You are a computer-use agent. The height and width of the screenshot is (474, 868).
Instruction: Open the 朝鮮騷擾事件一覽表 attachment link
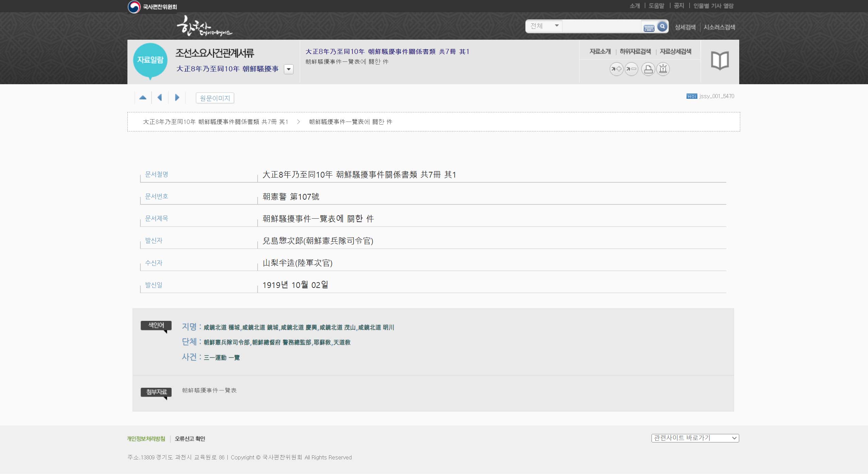[209, 390]
